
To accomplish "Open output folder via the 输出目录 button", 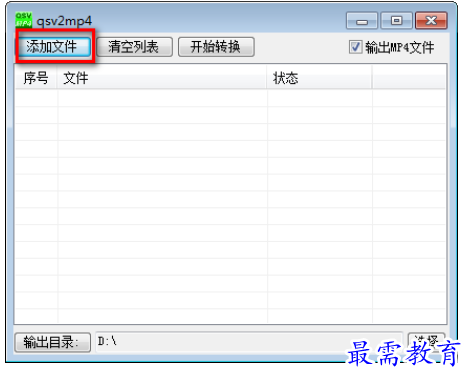I will [x=53, y=342].
